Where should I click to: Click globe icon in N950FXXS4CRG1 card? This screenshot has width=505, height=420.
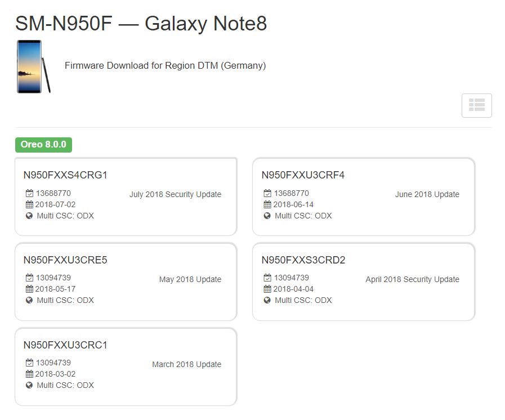[30, 216]
